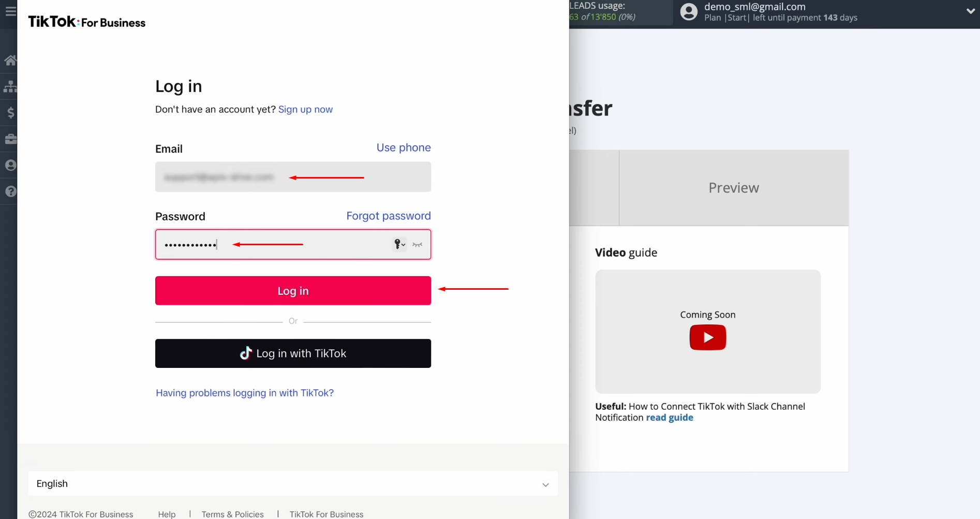Click the ©2024 TikTok For Business text
The height and width of the screenshot is (519, 980).
coord(81,514)
